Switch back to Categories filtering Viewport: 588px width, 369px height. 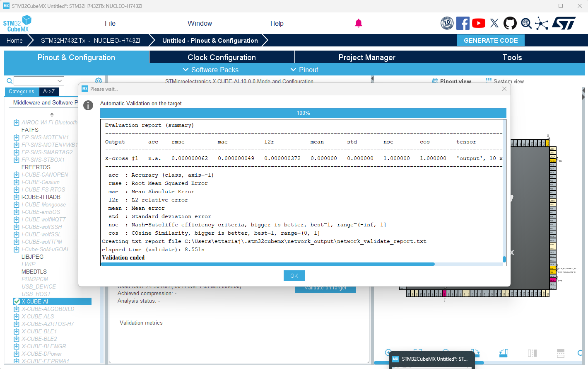21,92
